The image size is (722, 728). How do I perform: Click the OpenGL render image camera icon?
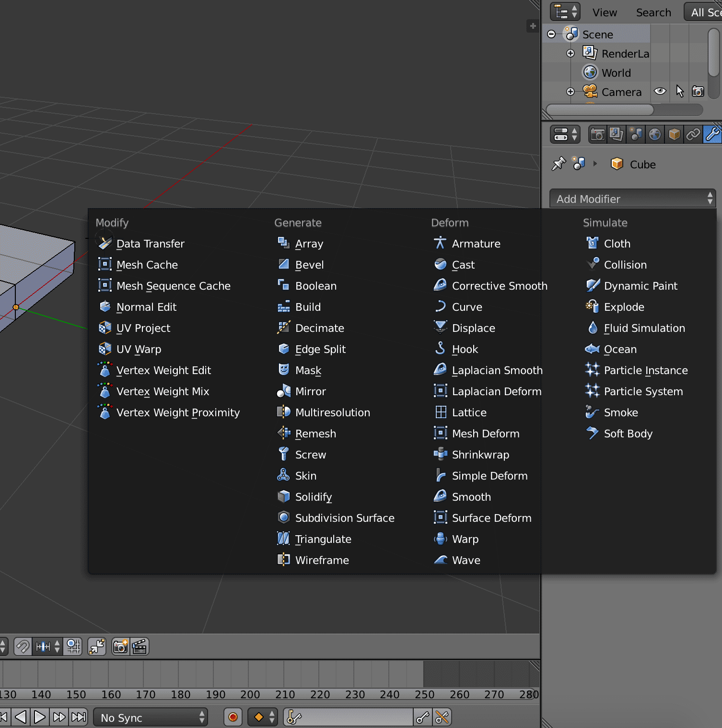pyautogui.click(x=120, y=647)
